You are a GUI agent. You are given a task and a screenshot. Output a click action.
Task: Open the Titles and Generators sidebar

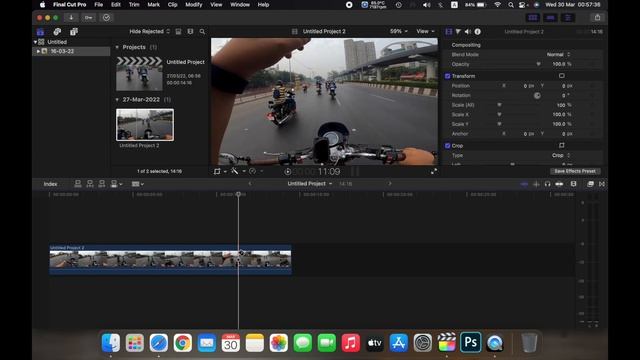(74, 31)
